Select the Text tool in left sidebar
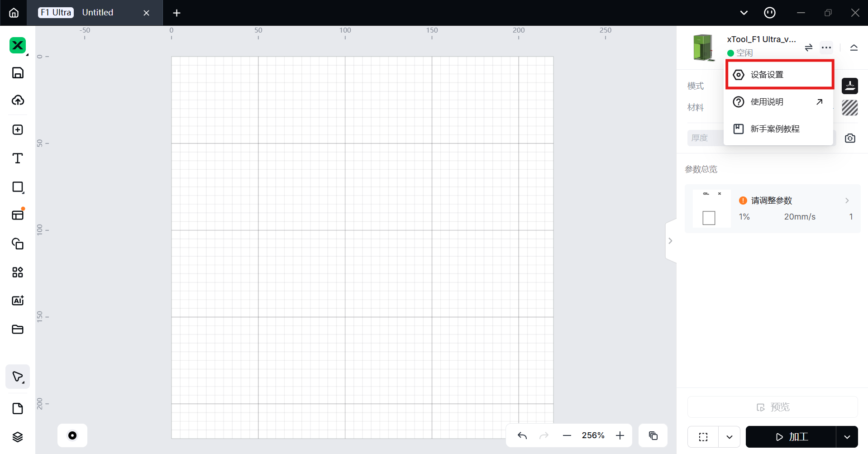The width and height of the screenshot is (868, 454). click(x=18, y=158)
